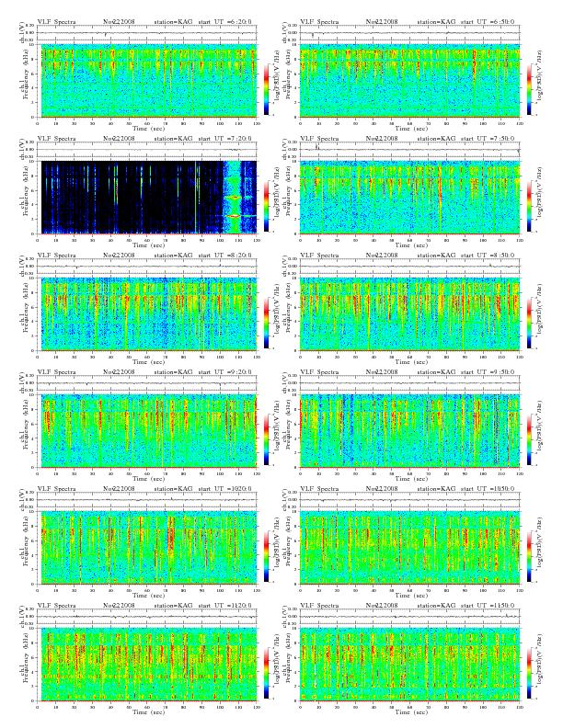Viewport: 563px width, 728px height.
Task: Click the title text 'start UT =6:50:0'
Action: point(488,22)
